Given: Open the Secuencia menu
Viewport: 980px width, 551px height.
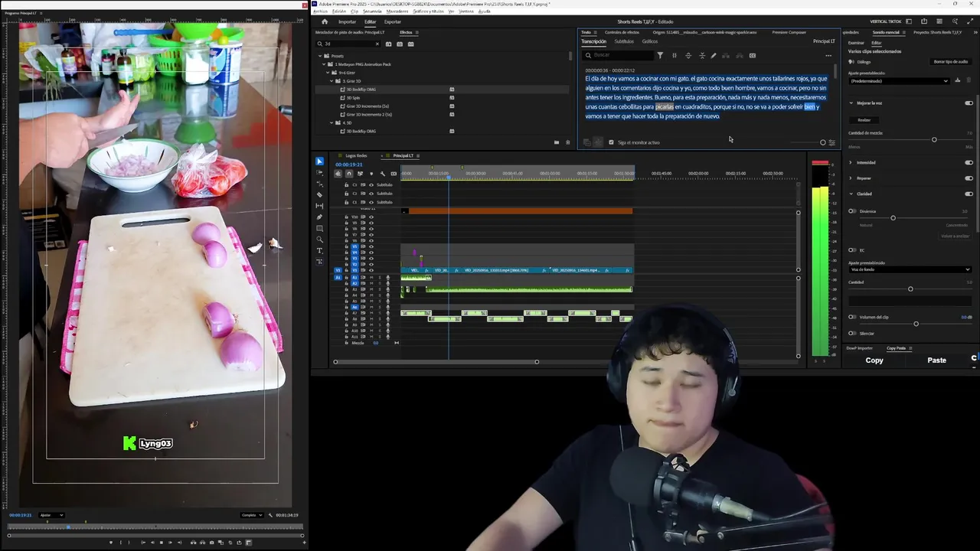Looking at the screenshot, I should [372, 11].
